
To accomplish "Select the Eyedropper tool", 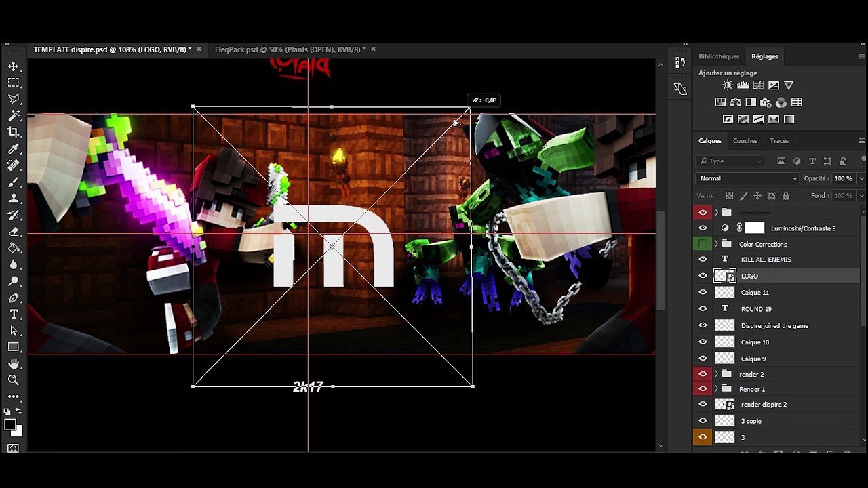I will pos(14,149).
